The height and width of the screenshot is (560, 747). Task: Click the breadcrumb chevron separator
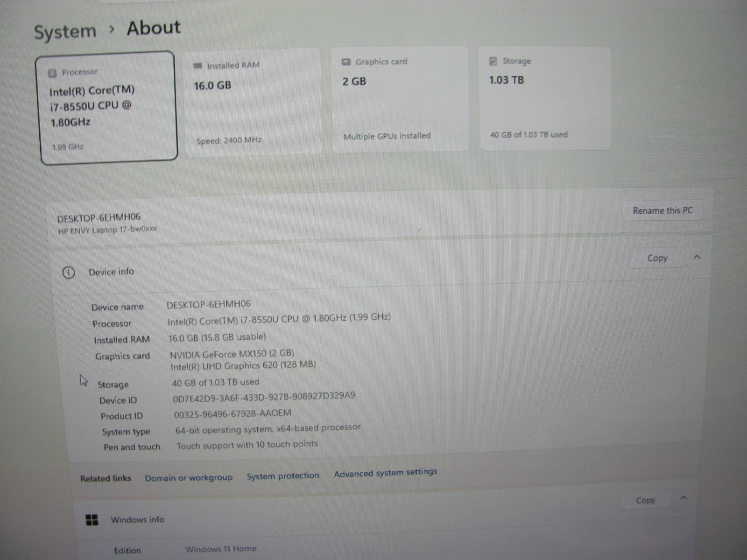(112, 29)
